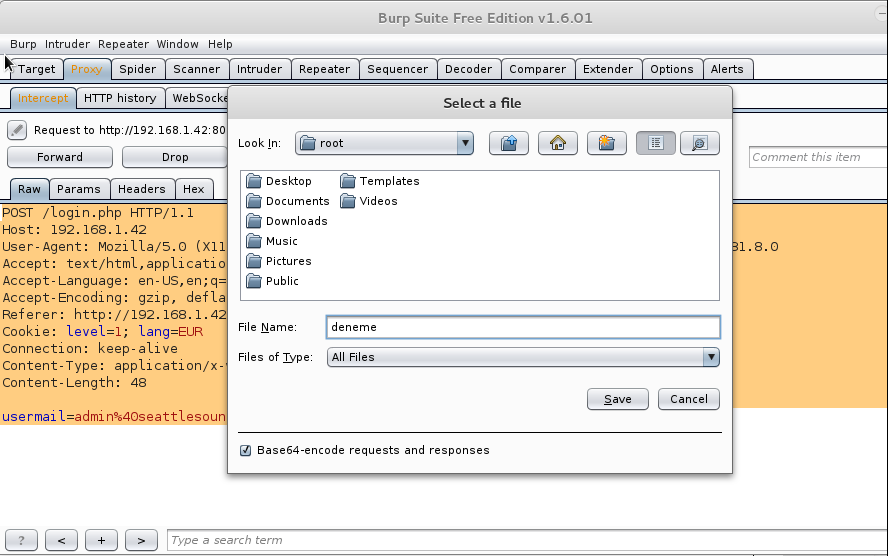Open the Intruder menu in menu bar

67,44
